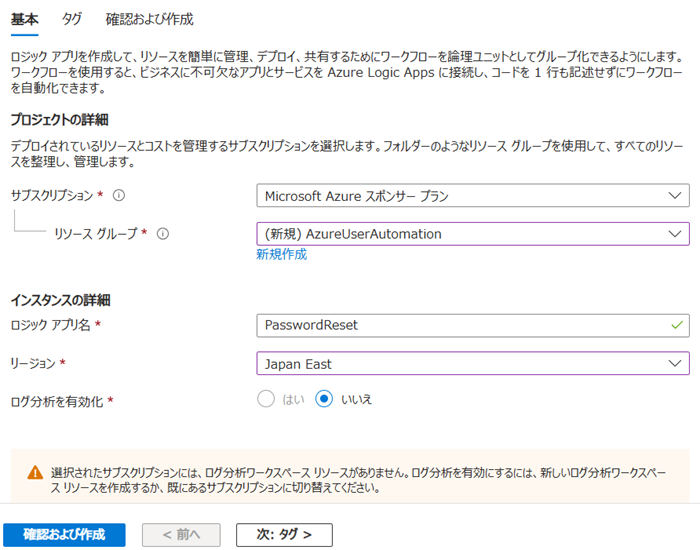Click the info icon beside サブスクリプション

click(119, 195)
